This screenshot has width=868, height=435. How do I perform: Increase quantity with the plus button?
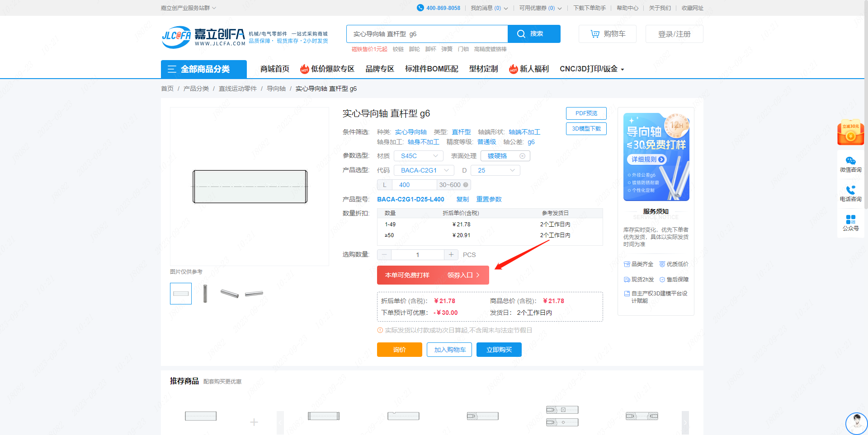click(x=451, y=255)
